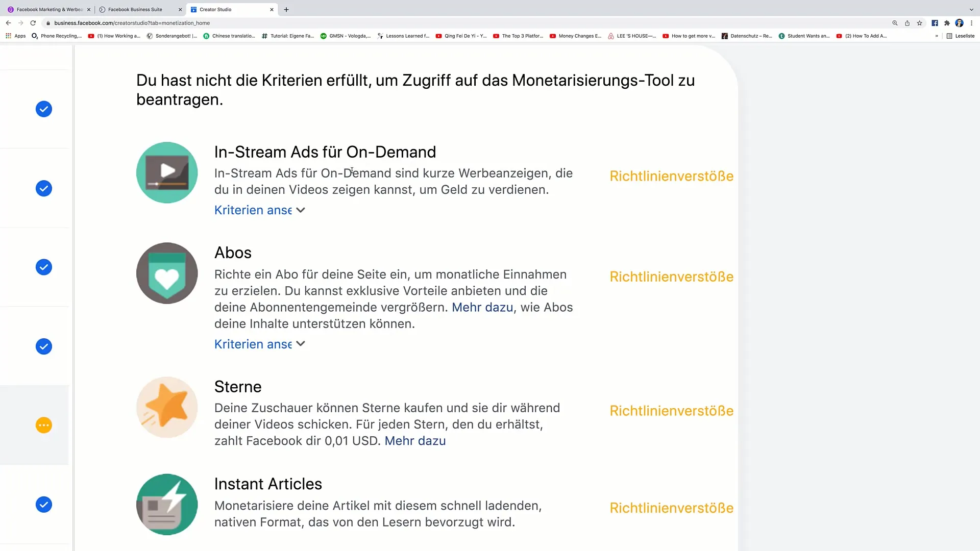Screen dimensions: 980x551
Task: Expand Abos Kriterien ansehen dropdown
Action: [x=259, y=344]
